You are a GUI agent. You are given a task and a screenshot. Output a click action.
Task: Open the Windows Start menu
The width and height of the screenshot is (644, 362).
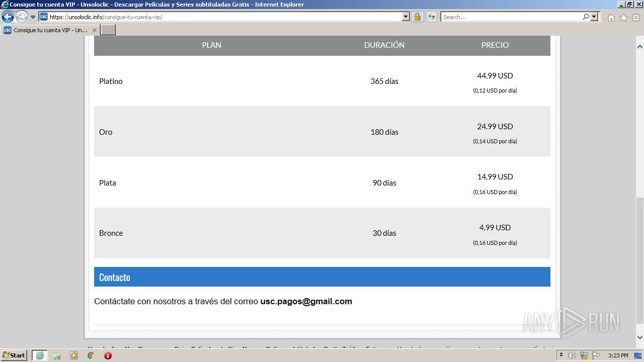tap(14, 355)
